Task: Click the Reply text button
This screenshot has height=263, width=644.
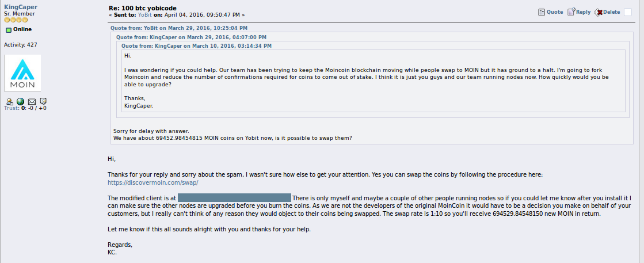Action: coord(583,12)
